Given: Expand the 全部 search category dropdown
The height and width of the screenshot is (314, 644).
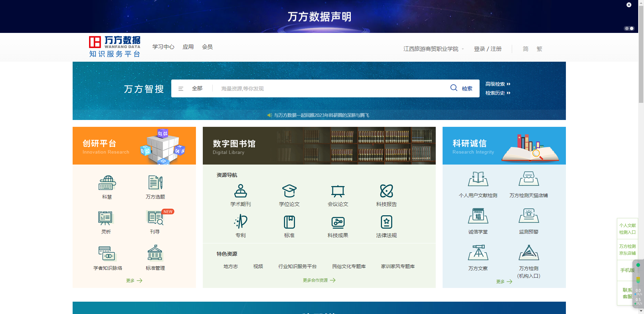Looking at the screenshot, I should pyautogui.click(x=191, y=88).
